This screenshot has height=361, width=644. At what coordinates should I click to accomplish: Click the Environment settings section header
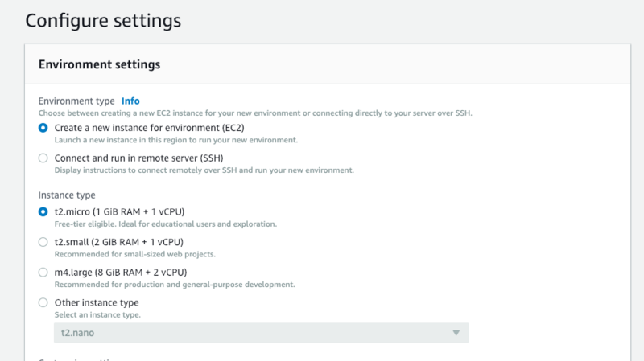(100, 64)
